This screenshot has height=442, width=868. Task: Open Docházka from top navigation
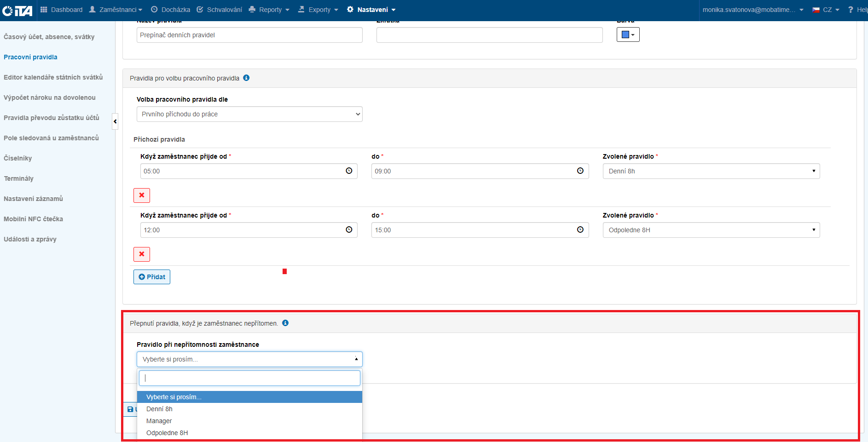coord(170,10)
